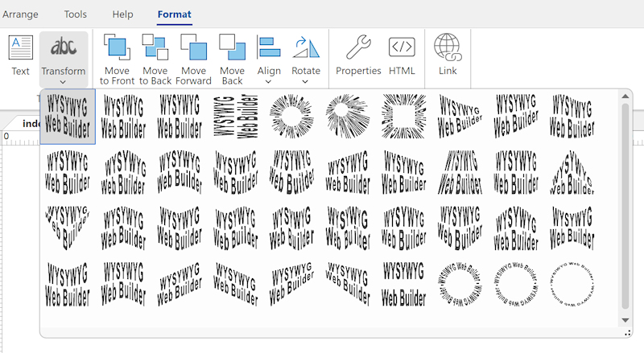
Task: Choose the square frame burst transform
Action: 404,116
